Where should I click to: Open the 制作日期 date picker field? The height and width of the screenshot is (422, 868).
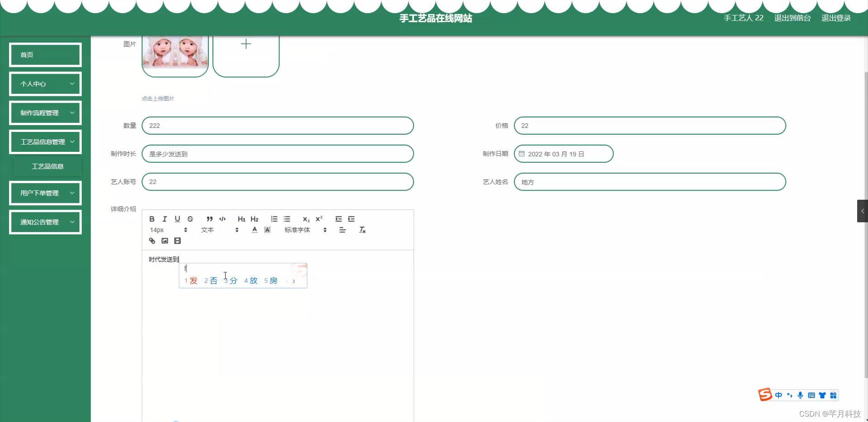[x=564, y=154]
